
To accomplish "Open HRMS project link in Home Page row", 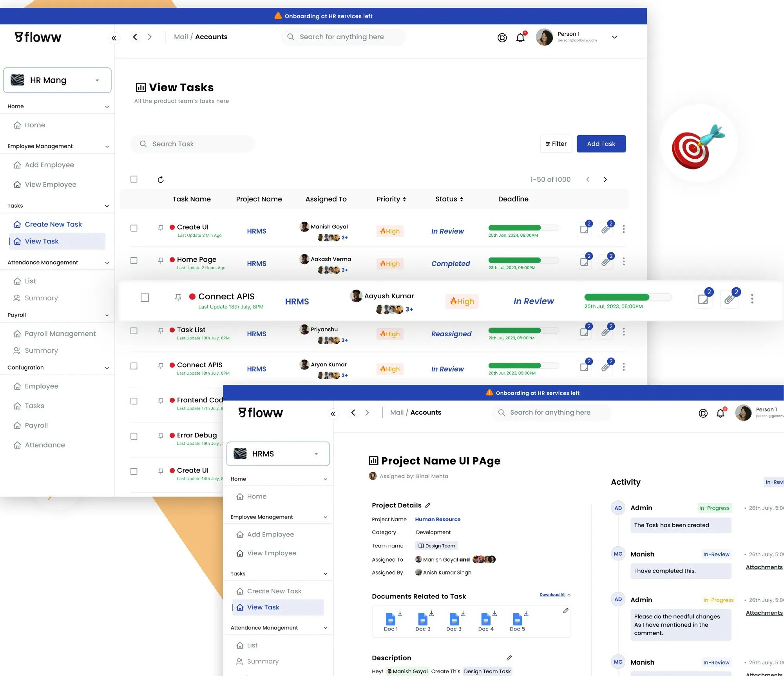I will point(257,264).
